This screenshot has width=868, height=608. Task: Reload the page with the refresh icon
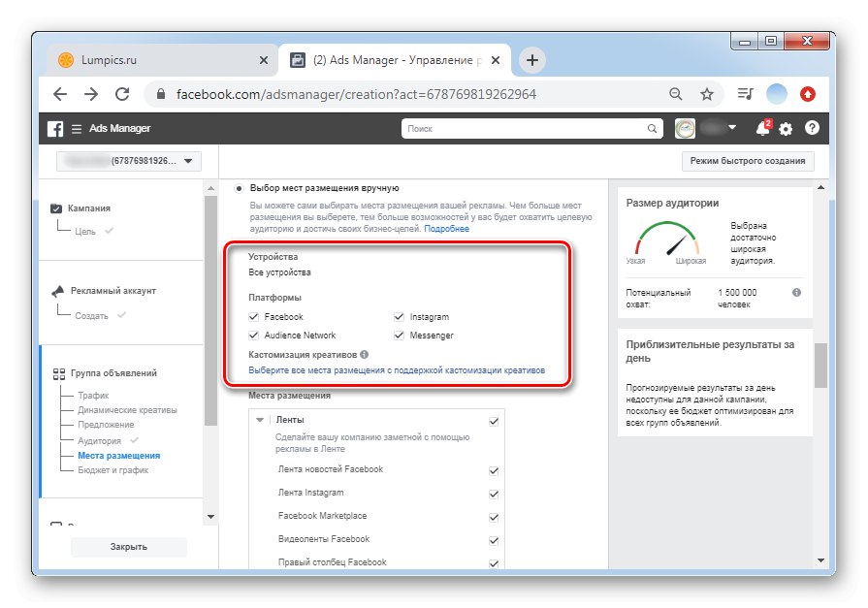pos(122,94)
